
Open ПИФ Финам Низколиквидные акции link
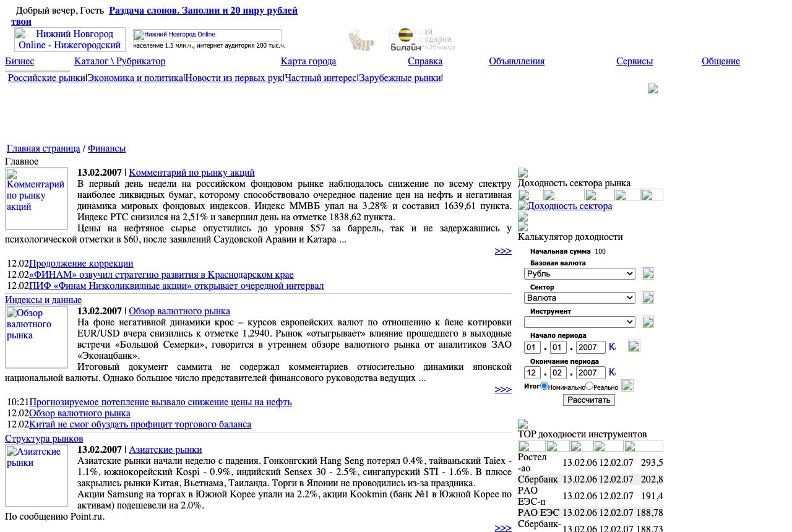coord(176,286)
